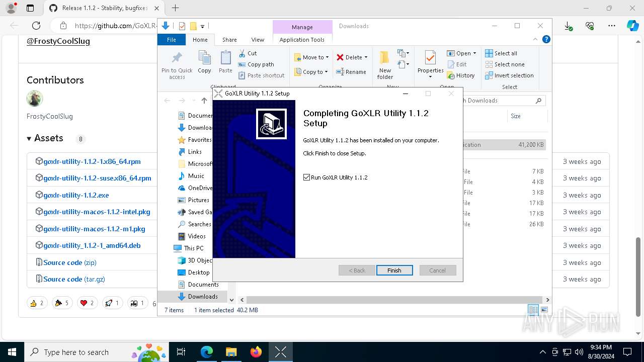
Task: Switch to the Share ribbon tab
Action: (229, 40)
